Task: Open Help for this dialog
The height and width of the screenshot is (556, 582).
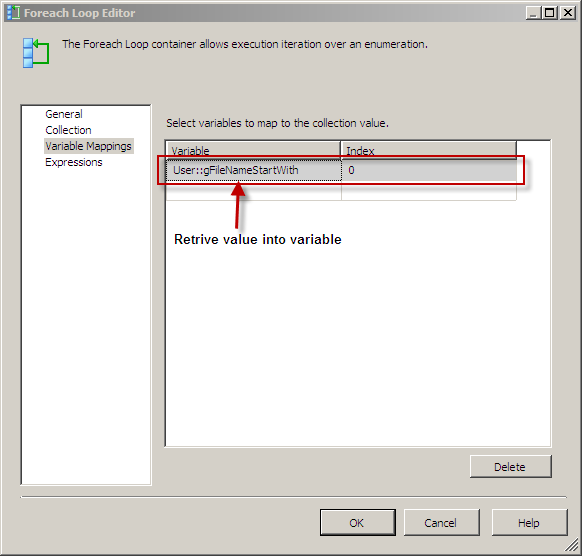Action: (529, 523)
